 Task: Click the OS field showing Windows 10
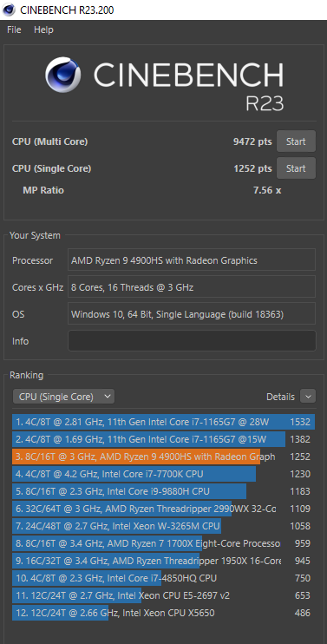[x=192, y=314]
